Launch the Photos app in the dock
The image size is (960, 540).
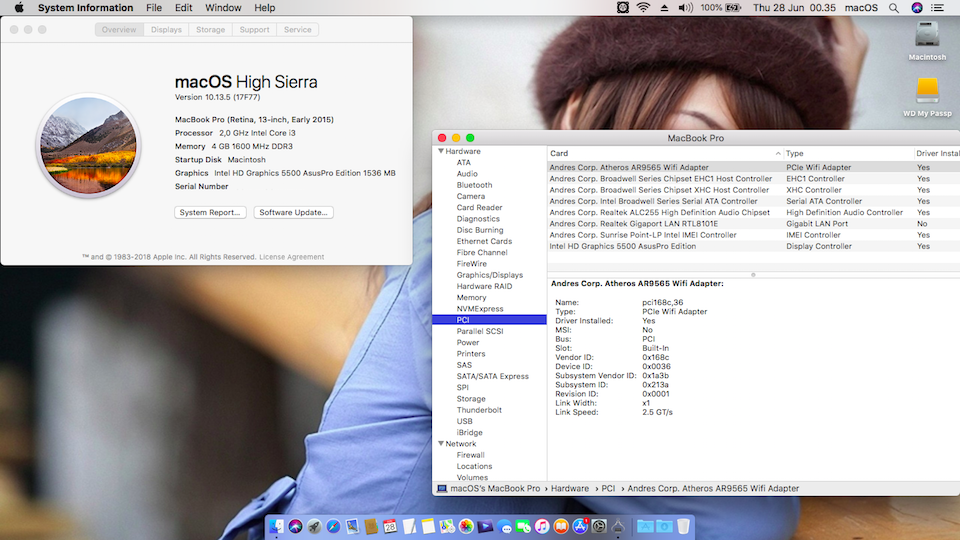click(466, 526)
